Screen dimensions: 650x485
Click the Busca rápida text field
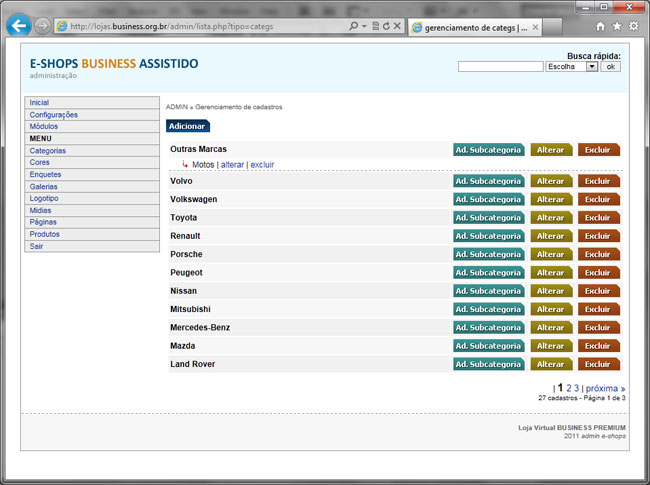(500, 67)
